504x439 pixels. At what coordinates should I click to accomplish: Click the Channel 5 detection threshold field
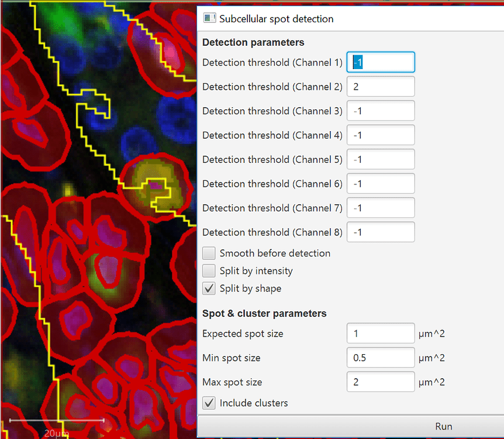click(381, 159)
